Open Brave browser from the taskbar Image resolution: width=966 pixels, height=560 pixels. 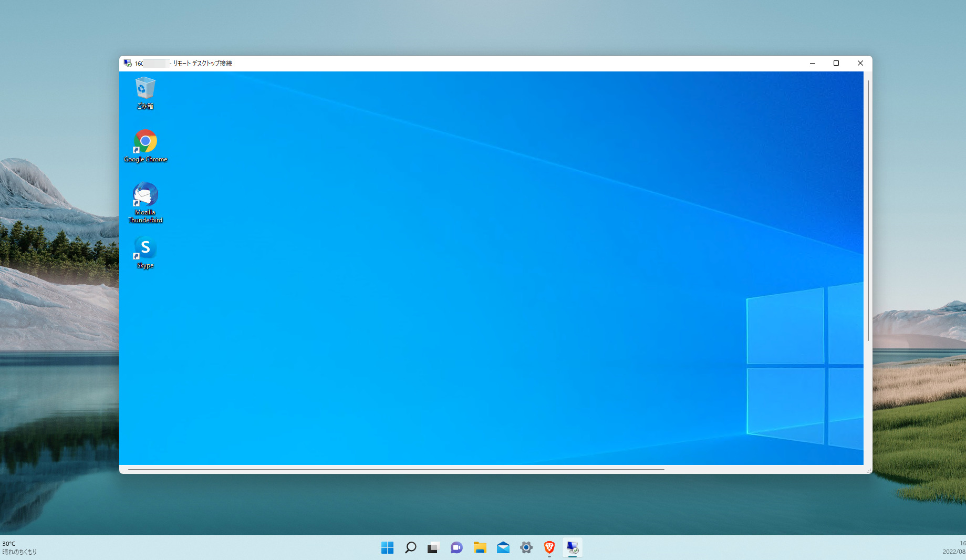[x=549, y=547]
